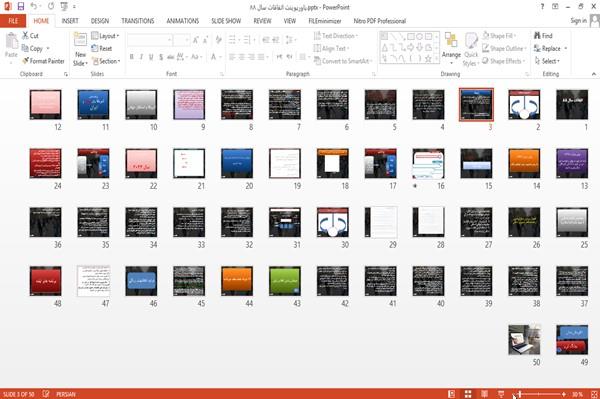The image size is (600, 399).
Task: Click Sign in link
Action: pos(578,21)
